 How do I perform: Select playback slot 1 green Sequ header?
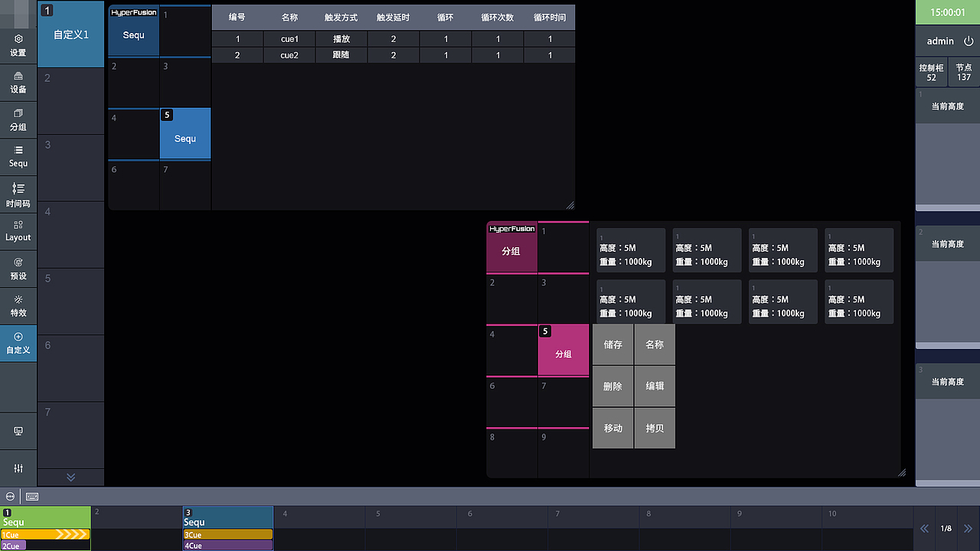[x=45, y=517]
